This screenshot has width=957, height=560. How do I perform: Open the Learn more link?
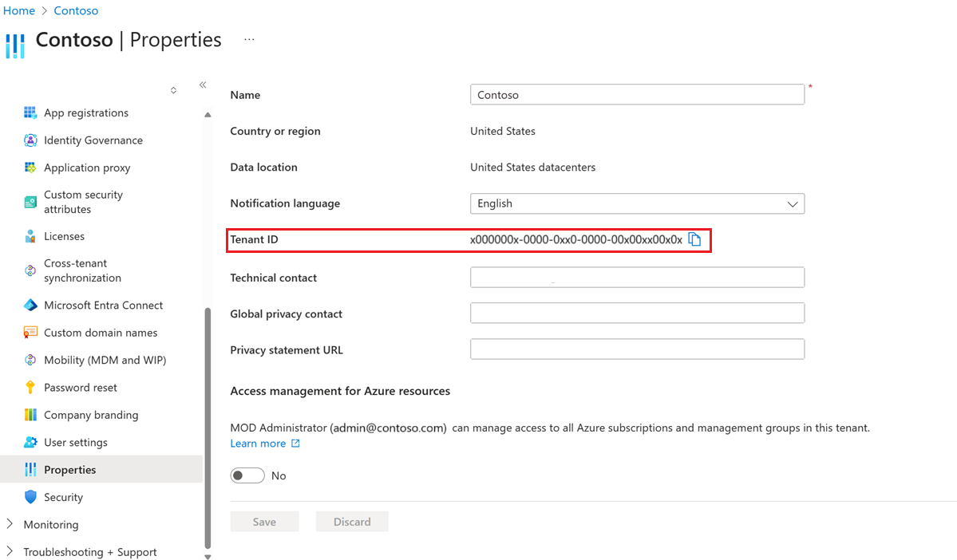point(259,443)
